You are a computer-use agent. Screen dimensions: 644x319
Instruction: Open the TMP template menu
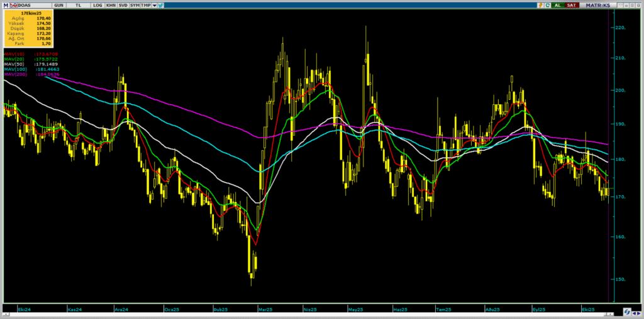pyautogui.click(x=145, y=5)
